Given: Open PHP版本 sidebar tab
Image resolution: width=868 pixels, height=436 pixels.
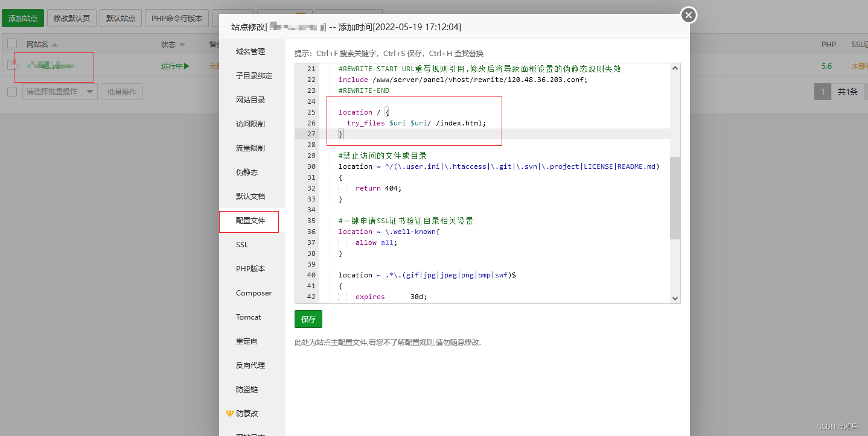Looking at the screenshot, I should (x=251, y=269).
